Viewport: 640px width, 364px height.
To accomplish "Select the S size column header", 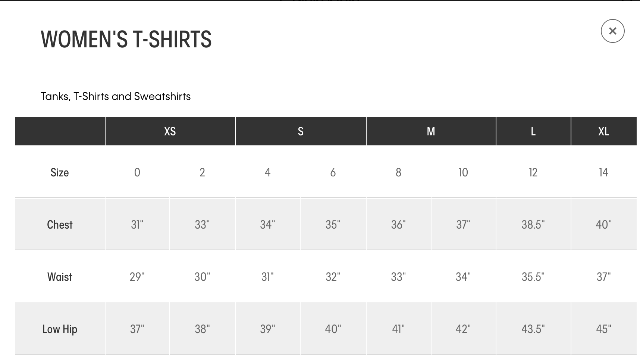I will point(301,131).
